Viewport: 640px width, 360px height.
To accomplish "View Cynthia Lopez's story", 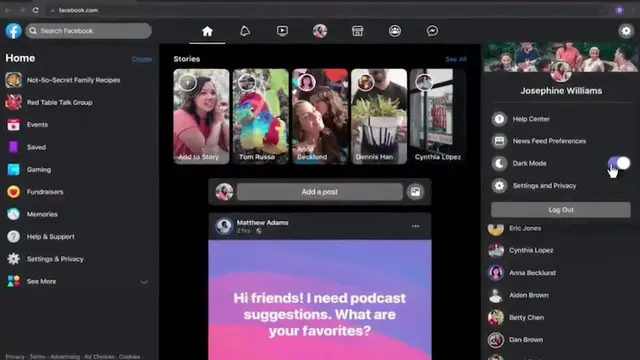I will click(x=438, y=116).
